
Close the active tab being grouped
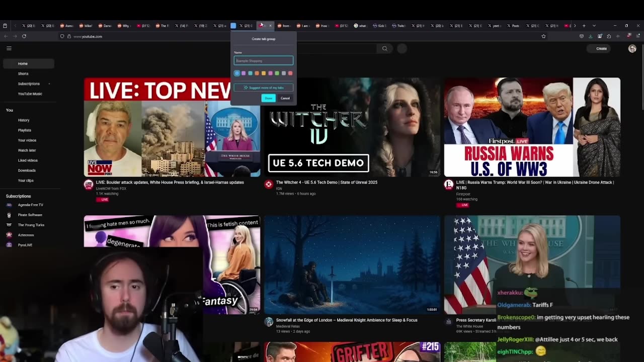pyautogui.click(x=270, y=26)
